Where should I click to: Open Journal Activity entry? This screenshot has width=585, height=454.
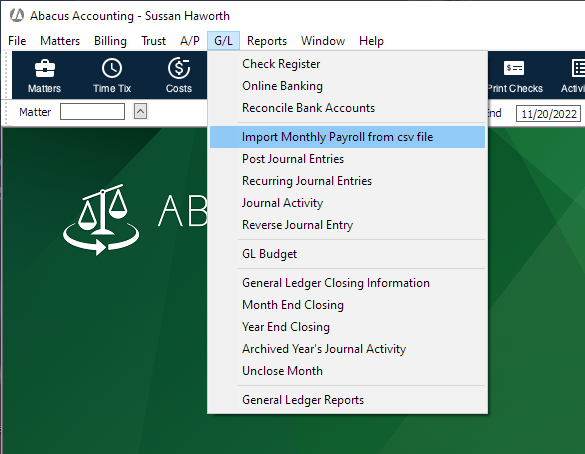point(347,203)
